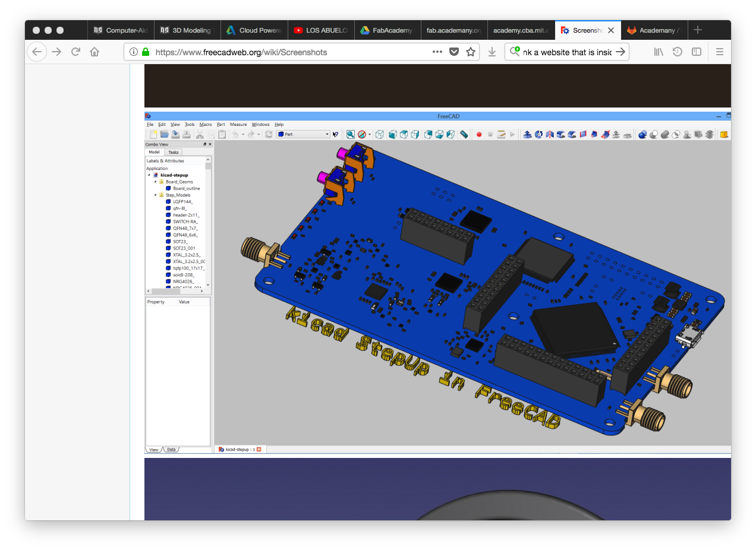Image resolution: width=756 pixels, height=550 pixels.
Task: Reload the freecadweb page
Action: [x=75, y=52]
